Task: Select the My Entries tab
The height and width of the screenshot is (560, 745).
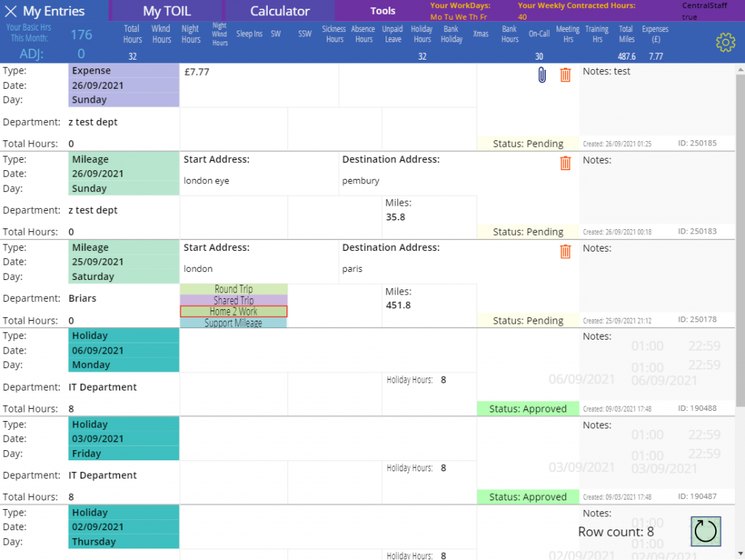Action: (54, 11)
